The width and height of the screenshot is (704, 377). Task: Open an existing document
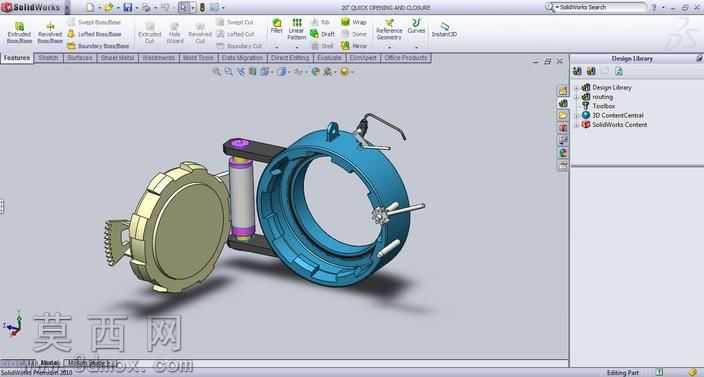(x=109, y=7)
